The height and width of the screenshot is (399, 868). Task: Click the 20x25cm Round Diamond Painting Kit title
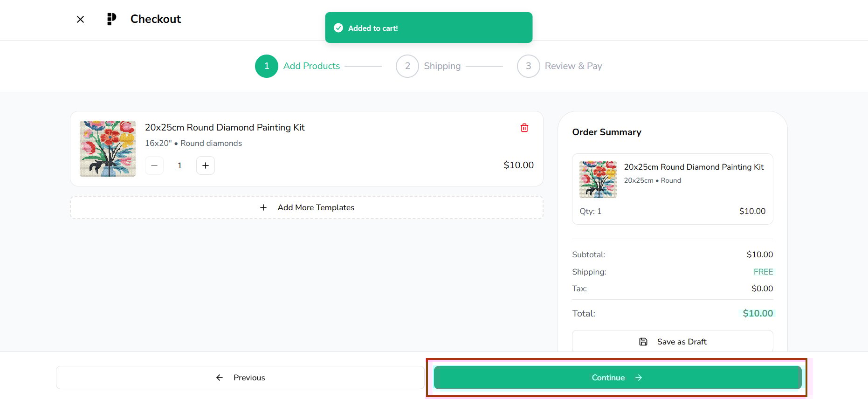pyautogui.click(x=225, y=127)
